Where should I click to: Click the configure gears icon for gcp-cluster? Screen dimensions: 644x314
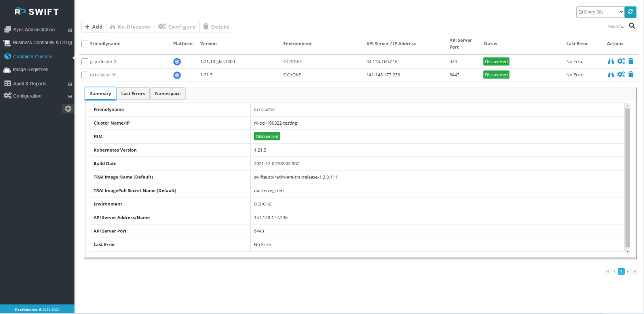(621, 62)
